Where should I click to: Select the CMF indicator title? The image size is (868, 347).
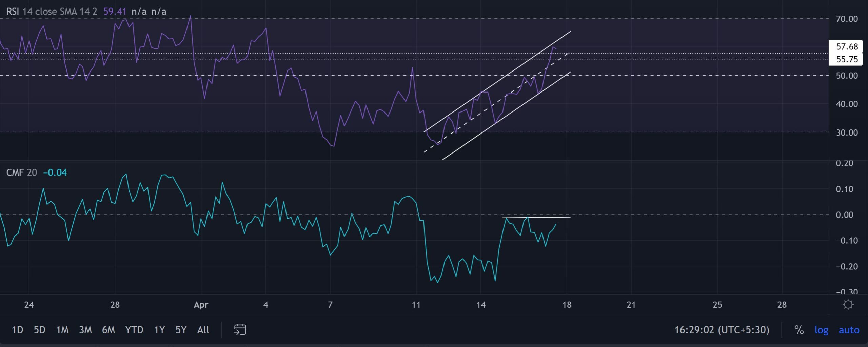point(16,172)
